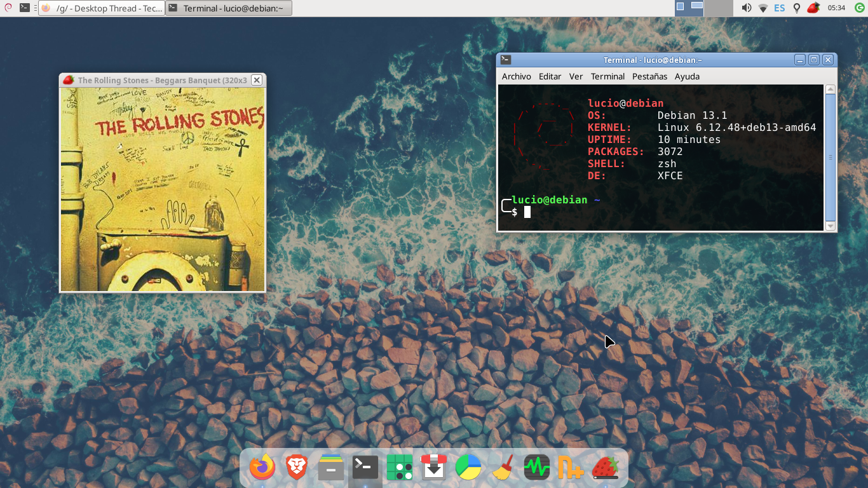Open Strawberry music player from dock
Screen dimensions: 868x488
(606, 468)
